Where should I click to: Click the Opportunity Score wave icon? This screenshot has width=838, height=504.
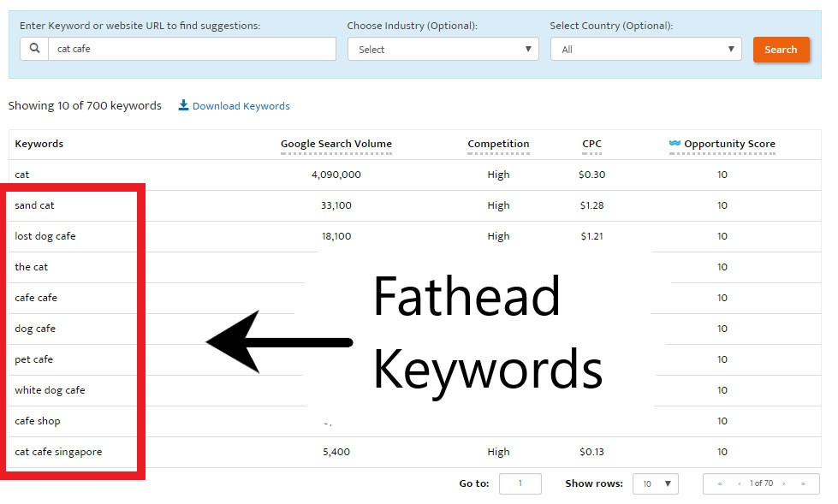pos(675,144)
